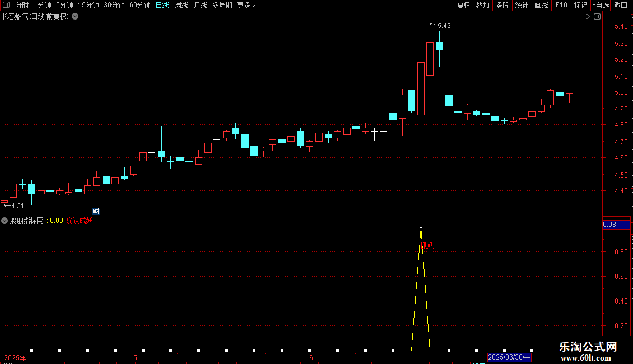The width and height of the screenshot is (633, 364).
Task: Open the 多周期 multi-period view
Action: click(222, 5)
